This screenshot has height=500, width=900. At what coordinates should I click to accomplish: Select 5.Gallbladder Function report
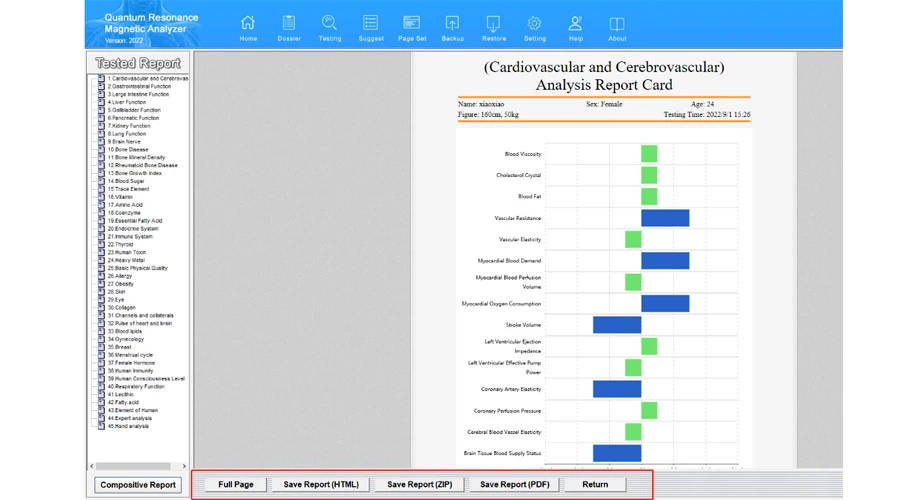coord(134,110)
